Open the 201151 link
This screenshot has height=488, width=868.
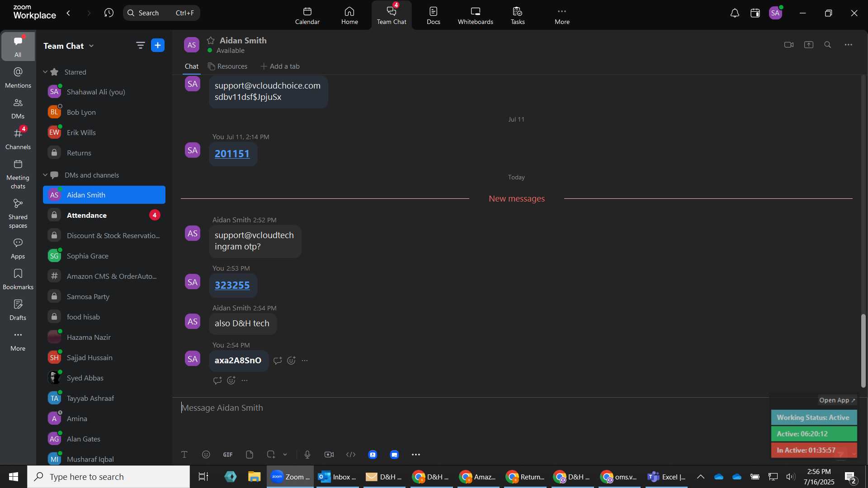pos(232,154)
